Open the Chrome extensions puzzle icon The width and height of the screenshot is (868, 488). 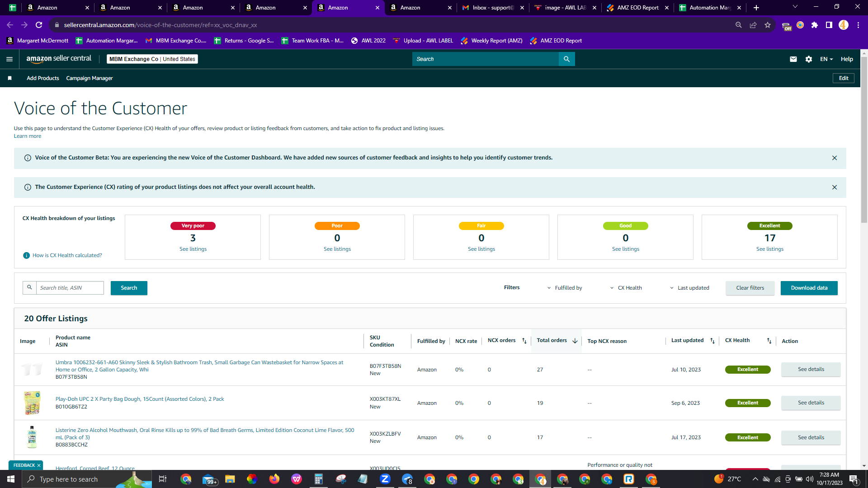(x=815, y=25)
